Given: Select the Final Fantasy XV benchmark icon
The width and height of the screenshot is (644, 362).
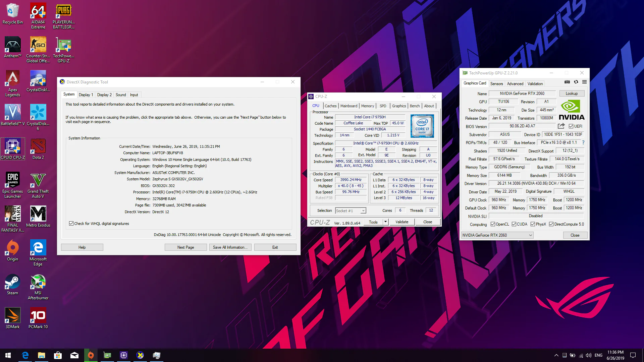Looking at the screenshot, I should (12, 219).
